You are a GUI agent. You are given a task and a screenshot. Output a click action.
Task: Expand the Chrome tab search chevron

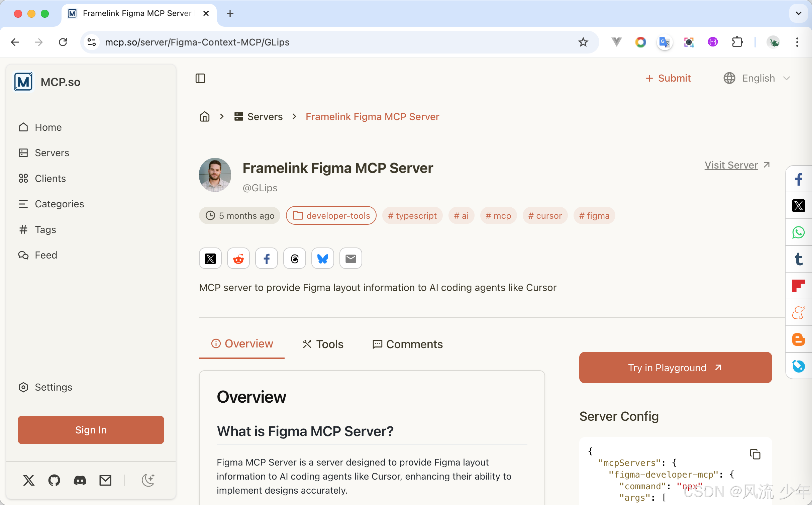[798, 13]
